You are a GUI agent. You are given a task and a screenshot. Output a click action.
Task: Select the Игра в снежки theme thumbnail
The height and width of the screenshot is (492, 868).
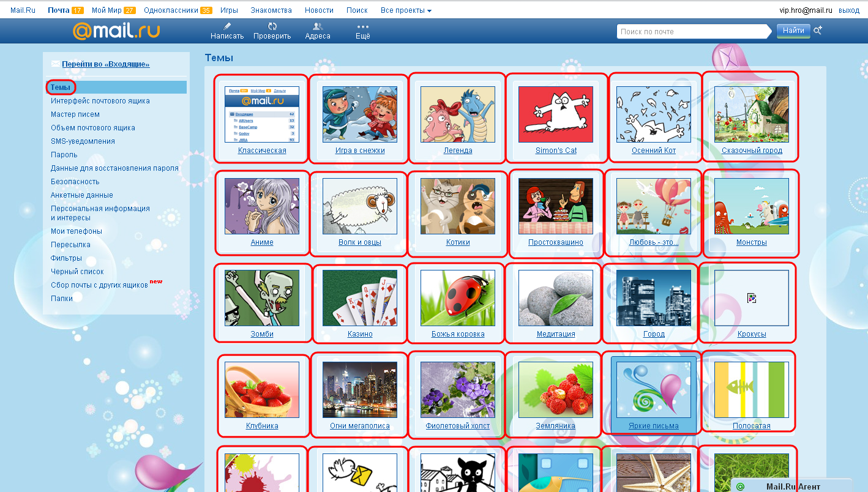click(x=360, y=114)
